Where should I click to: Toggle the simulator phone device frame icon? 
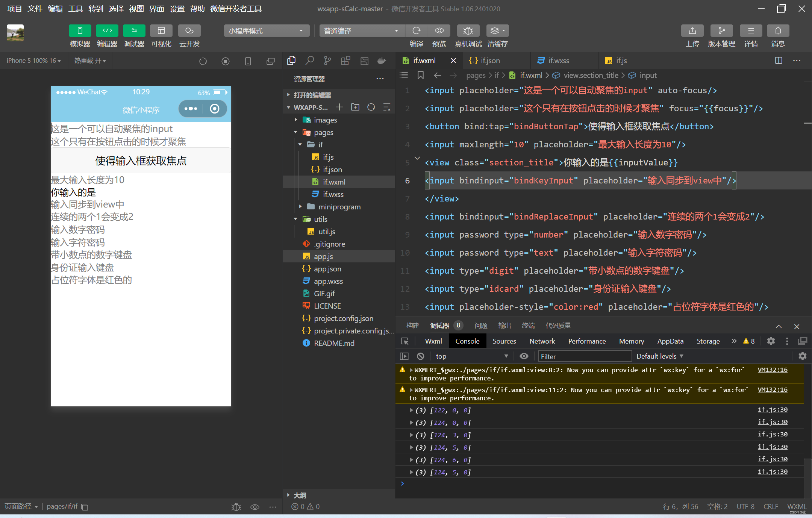[x=248, y=61]
